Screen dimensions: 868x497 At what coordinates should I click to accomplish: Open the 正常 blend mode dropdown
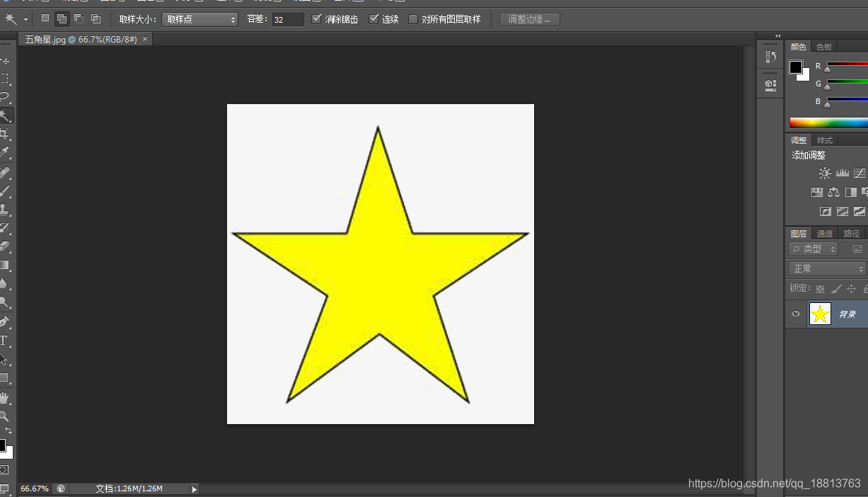827,269
